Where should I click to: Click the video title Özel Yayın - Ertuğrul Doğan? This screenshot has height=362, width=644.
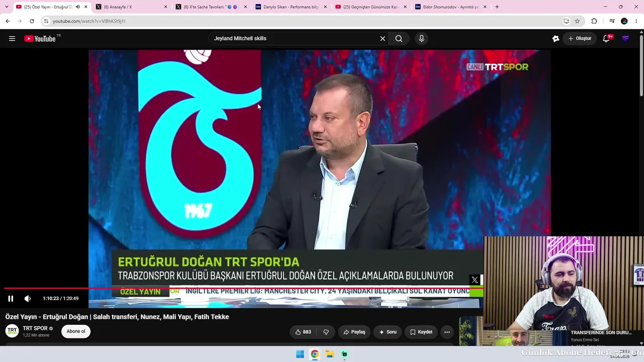[x=117, y=317]
